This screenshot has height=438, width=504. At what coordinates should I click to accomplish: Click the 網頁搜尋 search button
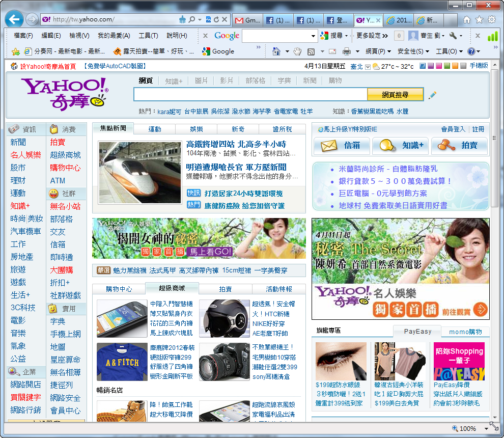click(x=395, y=95)
